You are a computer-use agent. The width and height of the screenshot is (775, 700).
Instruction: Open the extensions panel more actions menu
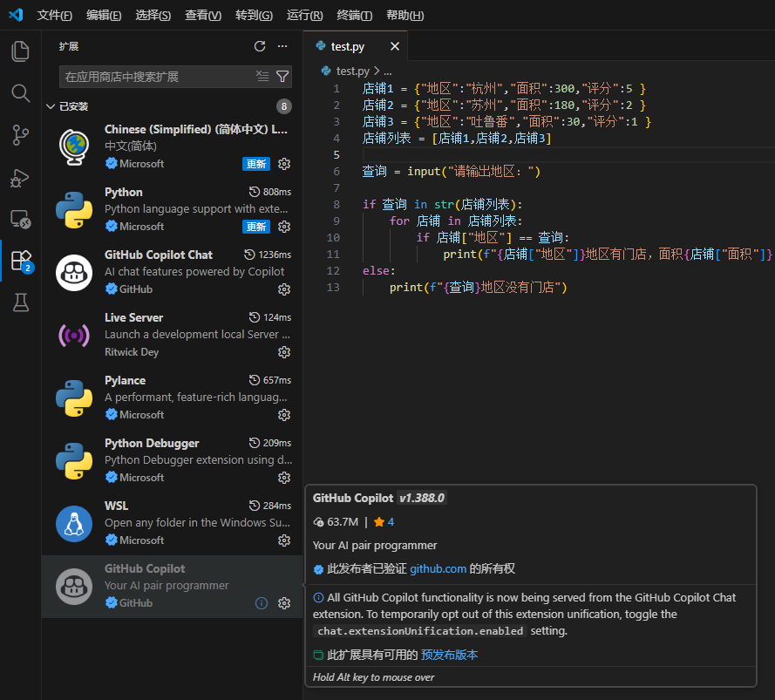[x=282, y=46]
